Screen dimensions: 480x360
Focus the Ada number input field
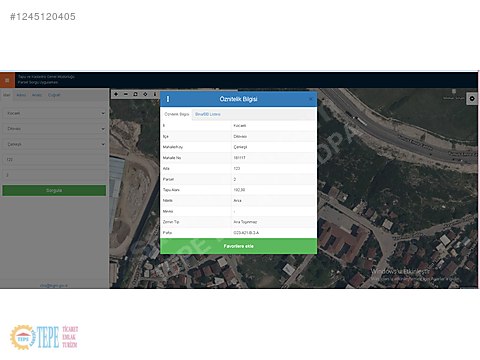pyautogui.click(x=54, y=160)
